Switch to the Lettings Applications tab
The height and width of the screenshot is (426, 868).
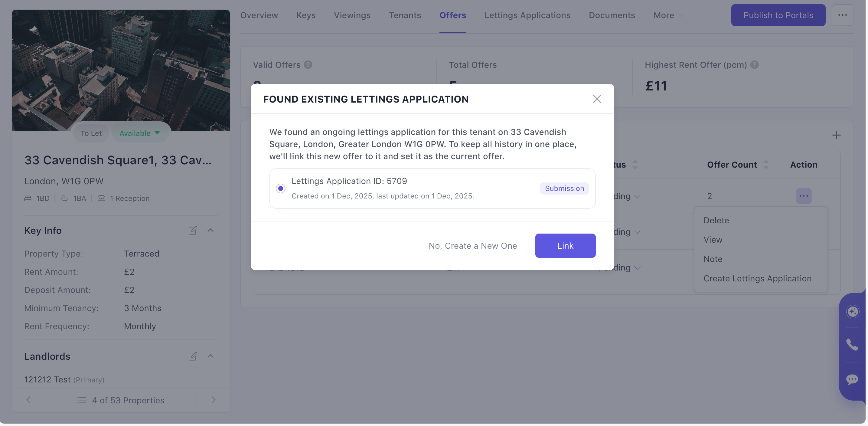(x=527, y=15)
